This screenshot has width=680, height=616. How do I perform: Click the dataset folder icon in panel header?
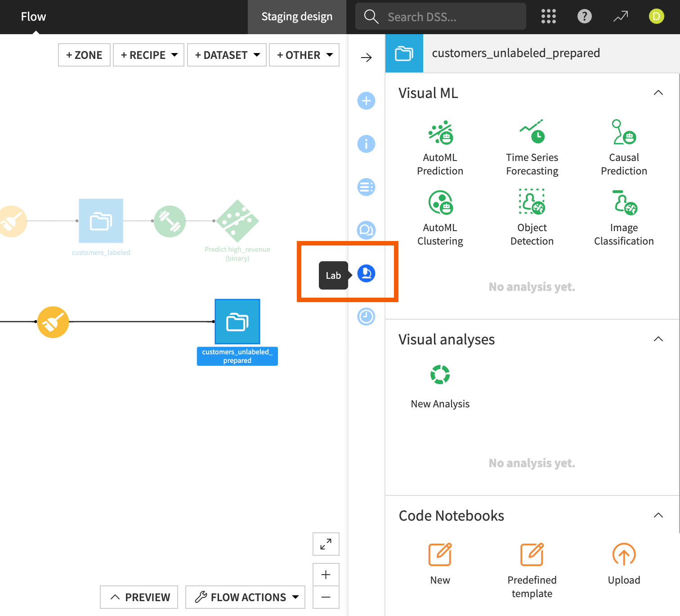404,53
